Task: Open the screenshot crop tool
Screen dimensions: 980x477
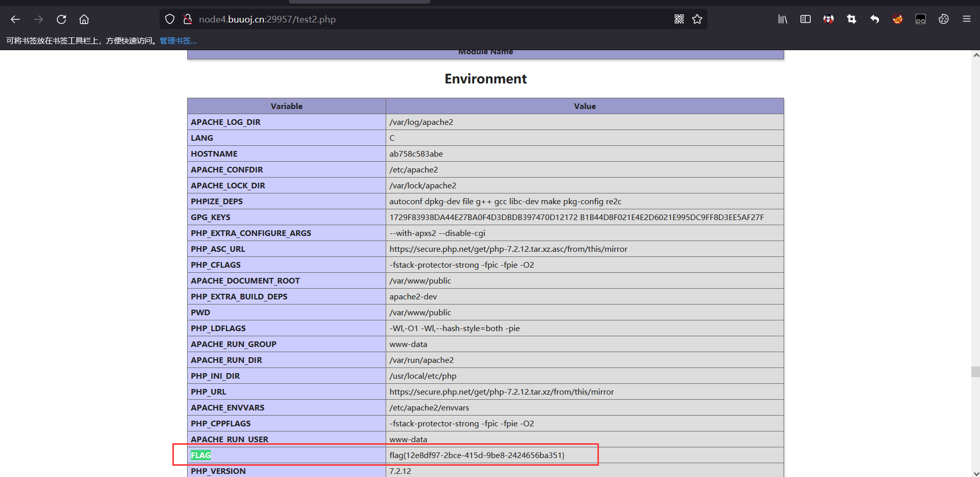Action: (852, 19)
